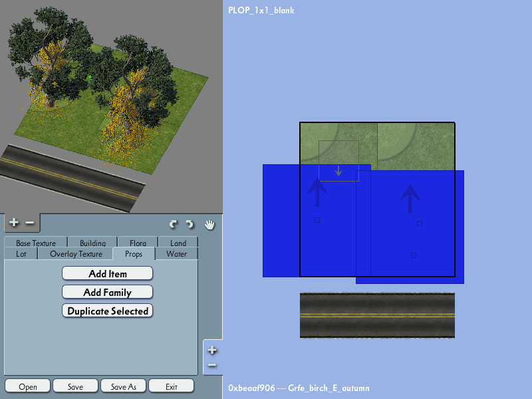Select the gray outlined prop box with arrow

tap(338, 161)
